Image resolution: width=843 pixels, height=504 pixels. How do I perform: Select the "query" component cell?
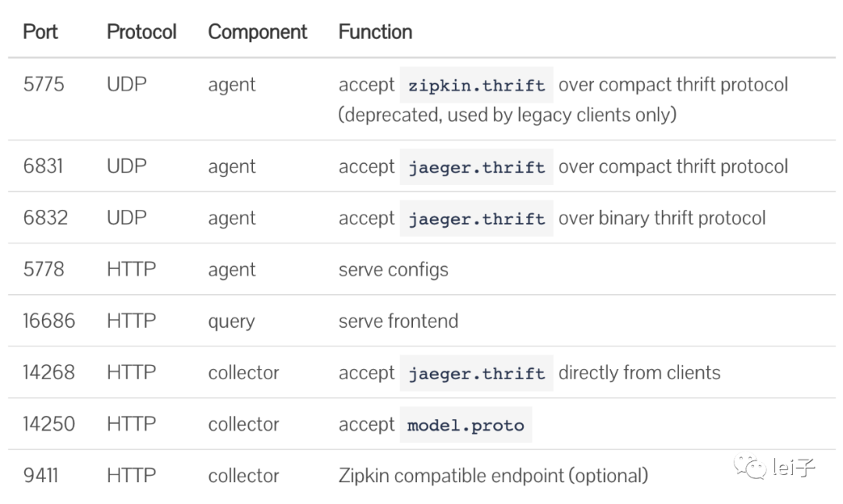tap(231, 321)
